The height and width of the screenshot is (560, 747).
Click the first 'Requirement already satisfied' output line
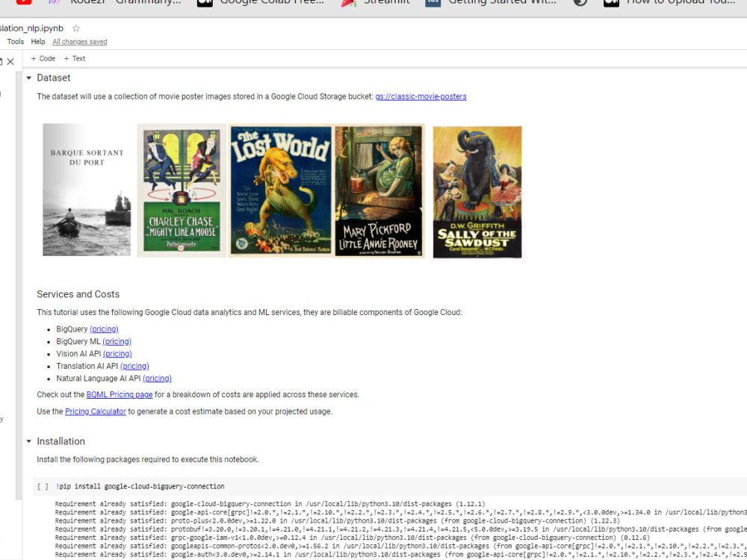click(270, 504)
